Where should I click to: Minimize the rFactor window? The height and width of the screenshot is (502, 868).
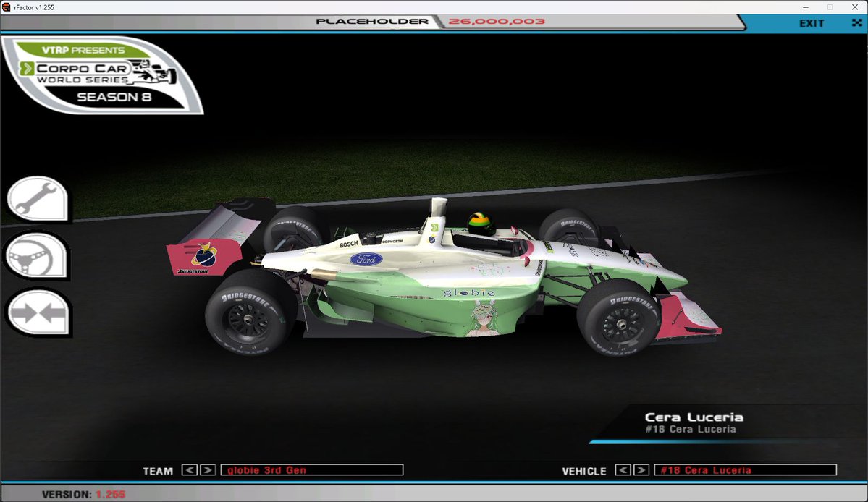(806, 7)
